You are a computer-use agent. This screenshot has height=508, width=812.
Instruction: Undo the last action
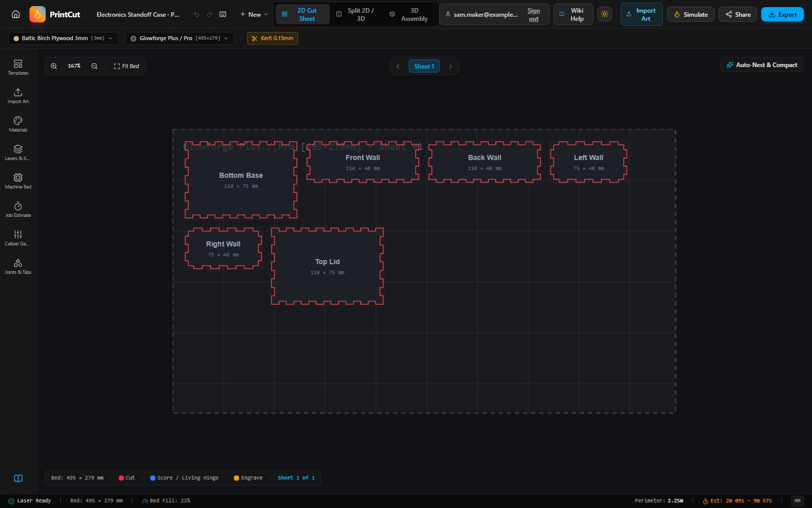tap(196, 14)
